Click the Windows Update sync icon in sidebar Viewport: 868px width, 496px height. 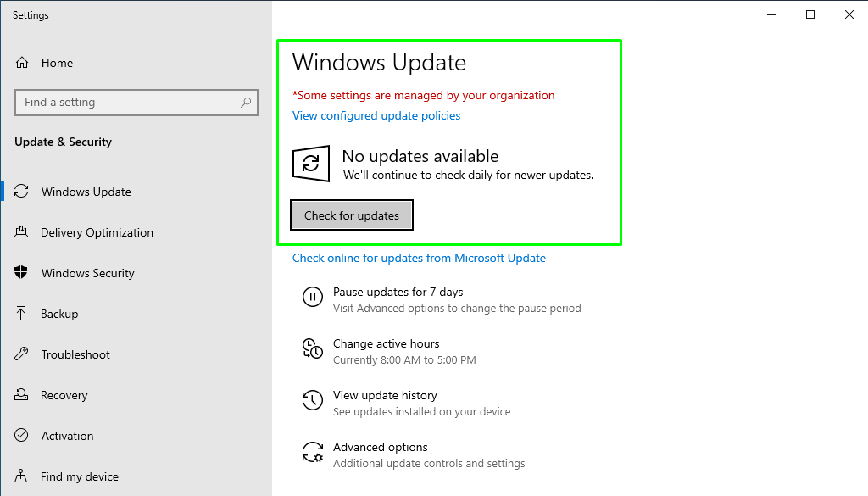pyautogui.click(x=22, y=192)
